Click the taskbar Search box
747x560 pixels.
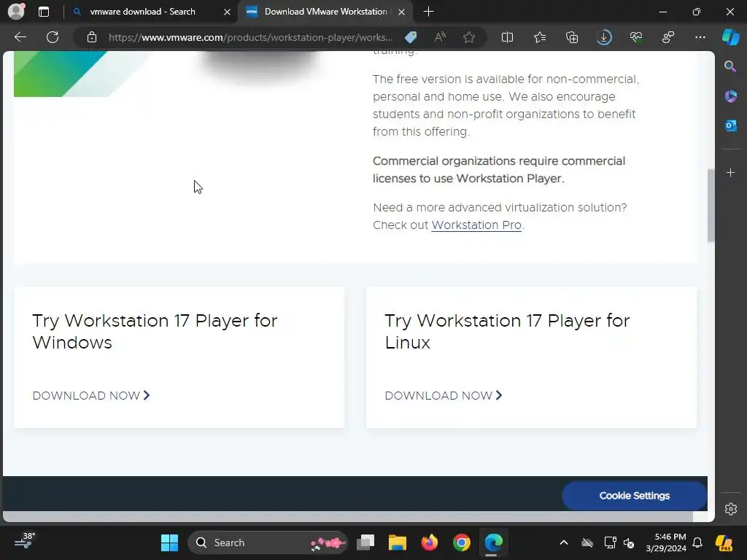pyautogui.click(x=268, y=542)
